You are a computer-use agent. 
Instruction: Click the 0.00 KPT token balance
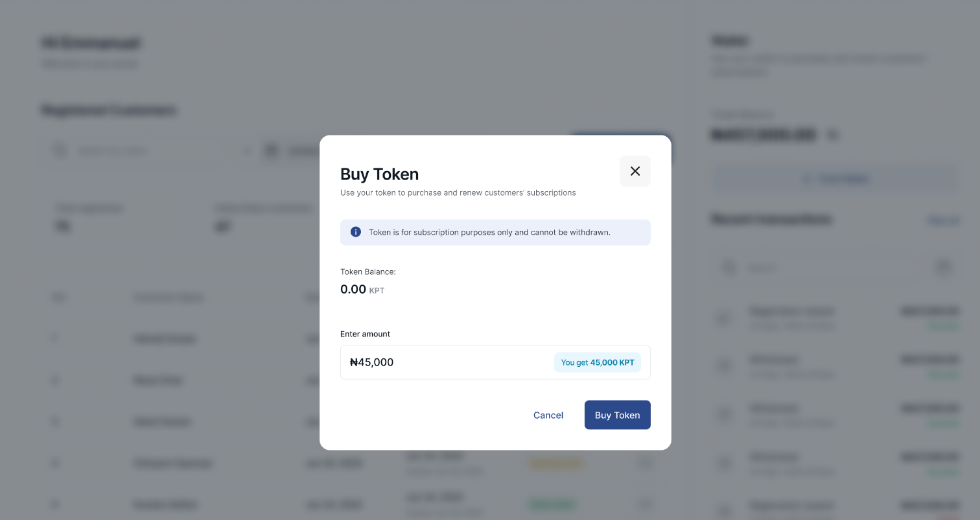[x=362, y=289]
